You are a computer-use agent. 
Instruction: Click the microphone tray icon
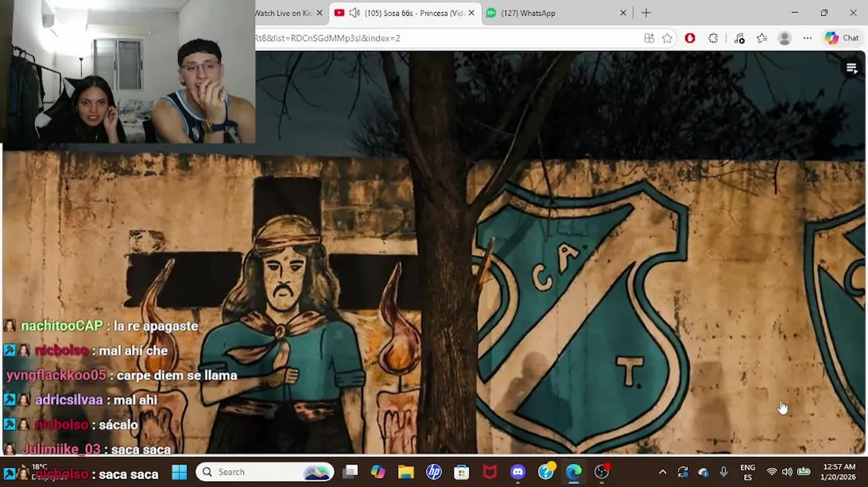pyautogui.click(x=723, y=472)
